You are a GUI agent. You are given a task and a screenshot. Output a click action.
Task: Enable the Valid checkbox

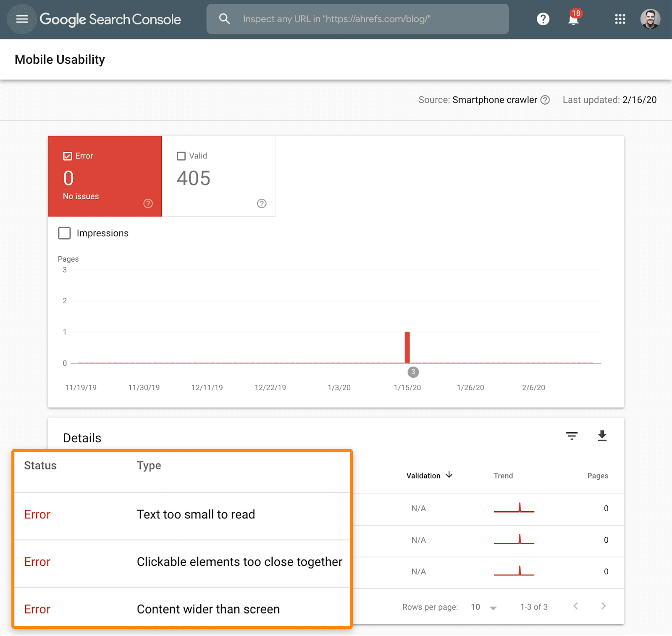(181, 156)
